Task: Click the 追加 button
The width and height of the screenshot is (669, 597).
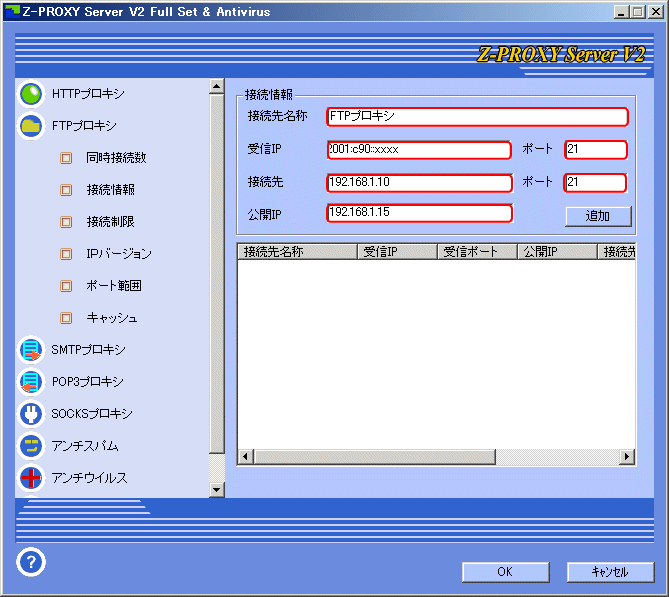Action: click(x=598, y=216)
